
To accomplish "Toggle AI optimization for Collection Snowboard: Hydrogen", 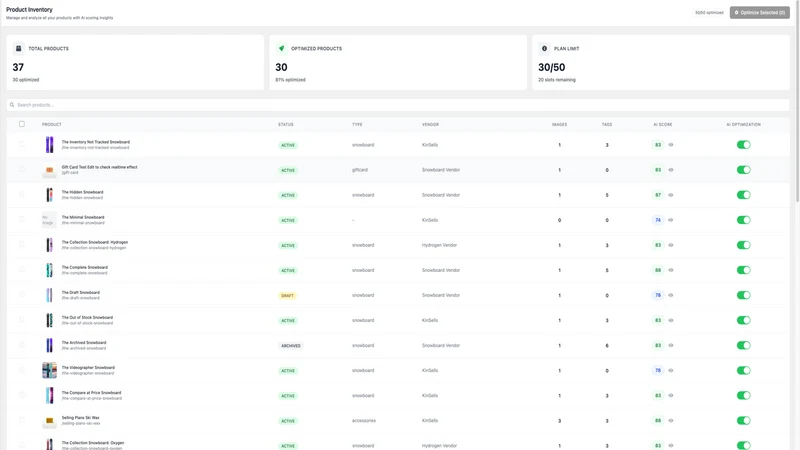I will coord(743,245).
